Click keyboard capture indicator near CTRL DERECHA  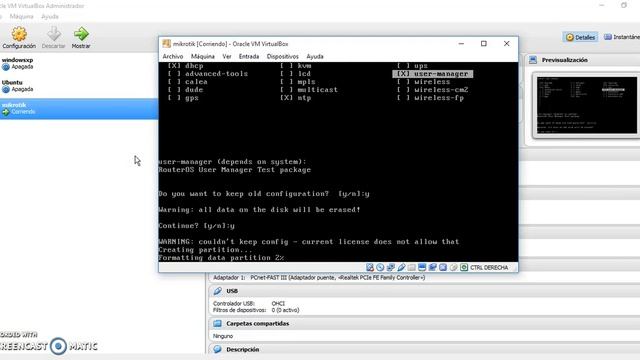click(x=464, y=267)
